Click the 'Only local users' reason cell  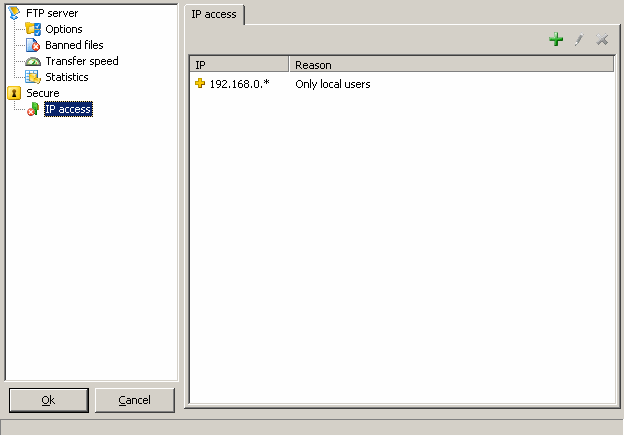tap(333, 84)
